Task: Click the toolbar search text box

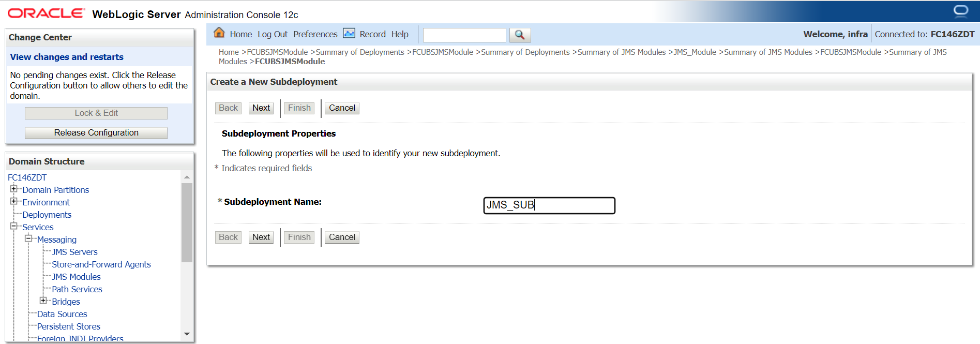Action: point(464,35)
